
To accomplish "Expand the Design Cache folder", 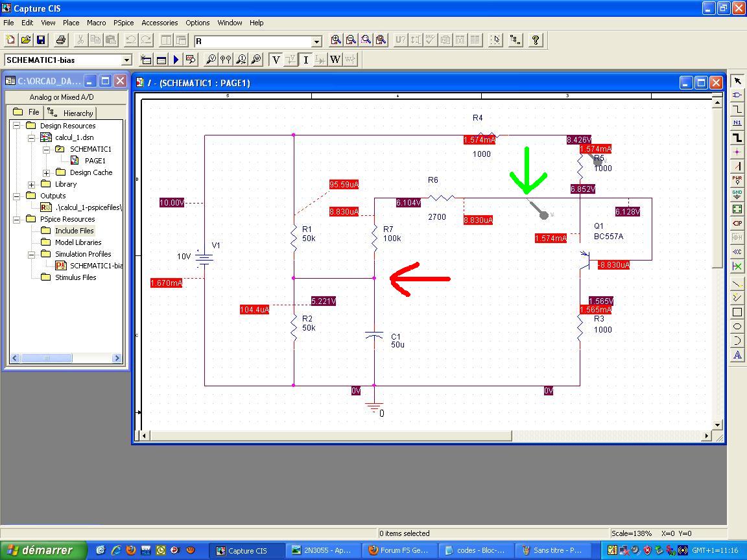I will pyautogui.click(x=46, y=172).
